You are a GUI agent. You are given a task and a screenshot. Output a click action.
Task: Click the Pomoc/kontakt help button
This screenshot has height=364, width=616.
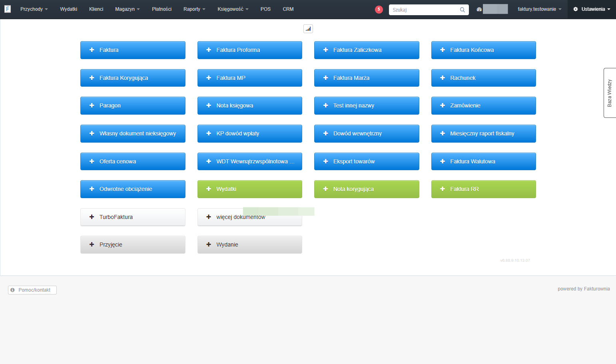[x=32, y=290]
